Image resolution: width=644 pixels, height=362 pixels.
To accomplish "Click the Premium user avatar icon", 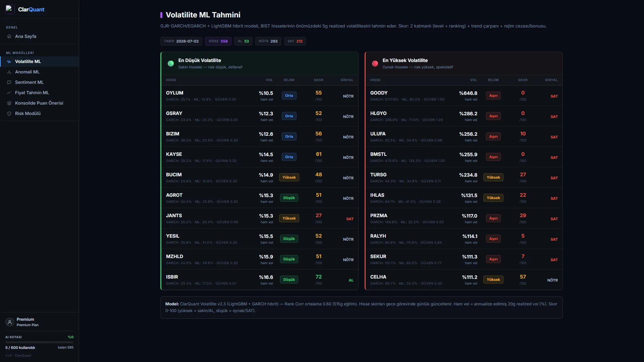I will (x=10, y=322).
